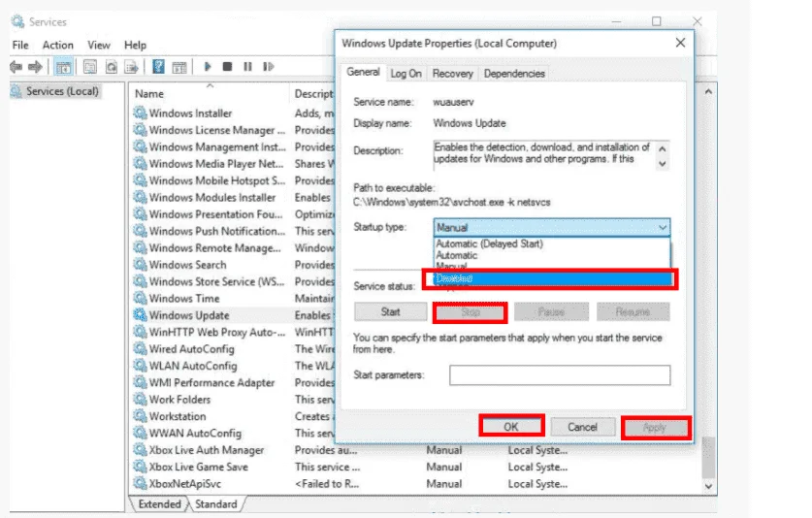Viewport: 812px width, 518px height.
Task: Toggle the Show/Hide Console Tree icon
Action: 63,67
